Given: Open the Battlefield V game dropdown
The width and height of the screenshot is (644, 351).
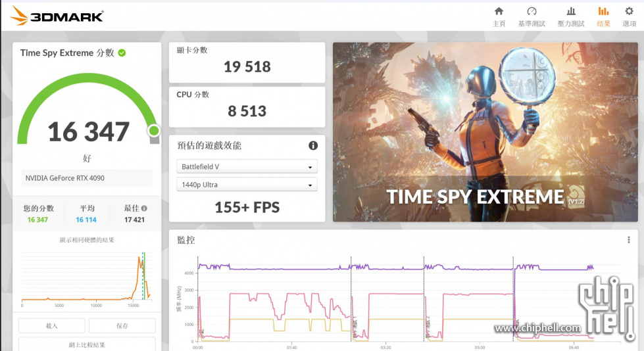Looking at the screenshot, I should pyautogui.click(x=247, y=167).
